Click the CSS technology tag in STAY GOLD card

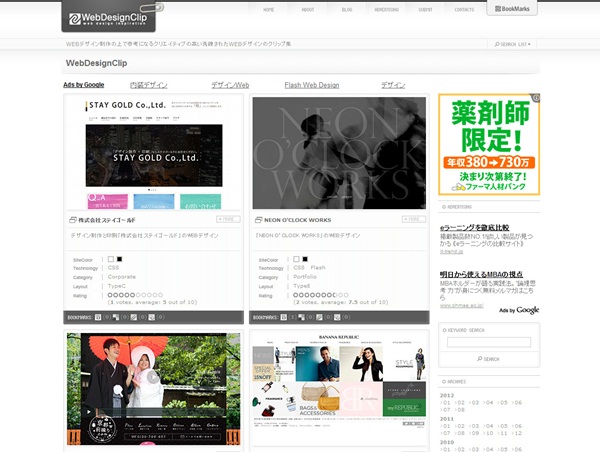coord(113,268)
